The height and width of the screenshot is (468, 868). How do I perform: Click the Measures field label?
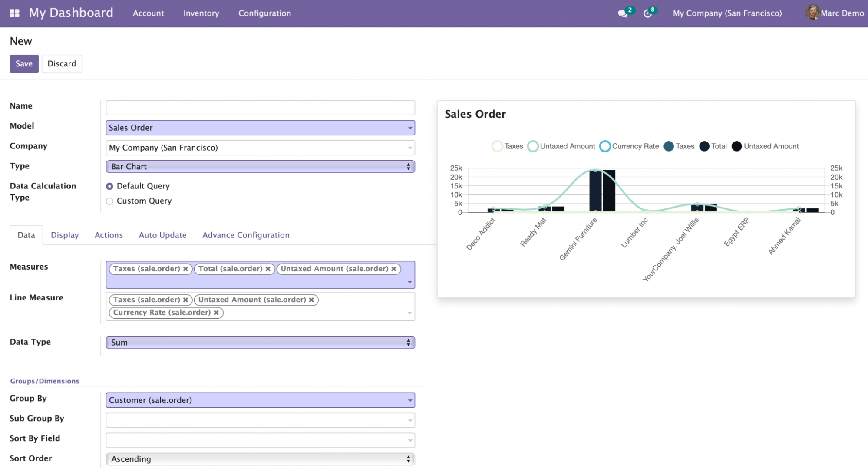click(x=29, y=267)
